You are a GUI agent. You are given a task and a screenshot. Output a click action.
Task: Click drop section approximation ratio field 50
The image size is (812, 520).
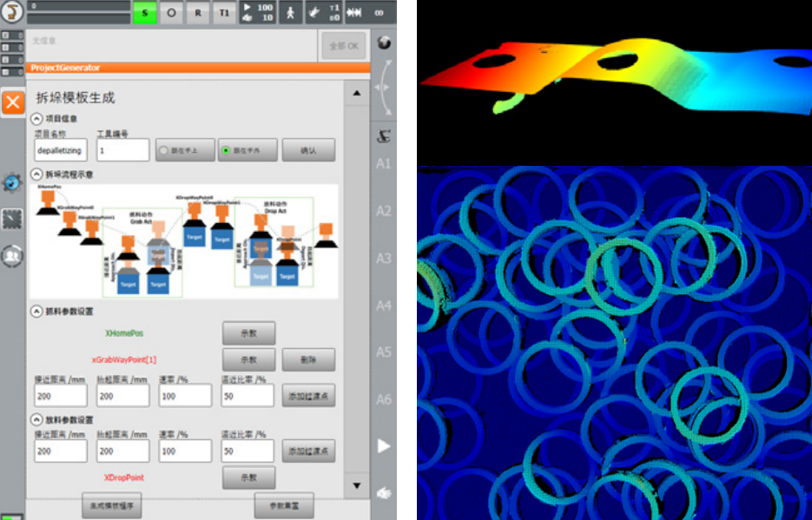click(247, 451)
